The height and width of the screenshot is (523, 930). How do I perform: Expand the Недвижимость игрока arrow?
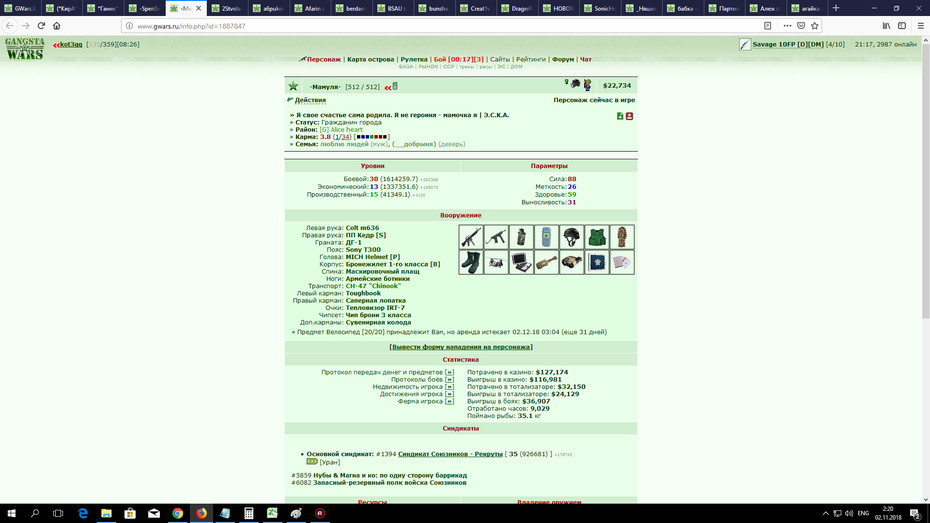coord(449,387)
